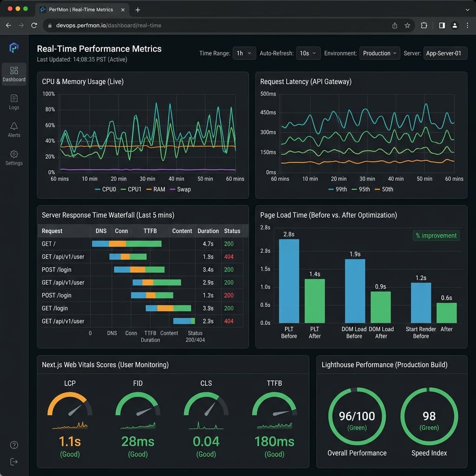Open the browser three-dot menu
476x476 pixels.
468,26
